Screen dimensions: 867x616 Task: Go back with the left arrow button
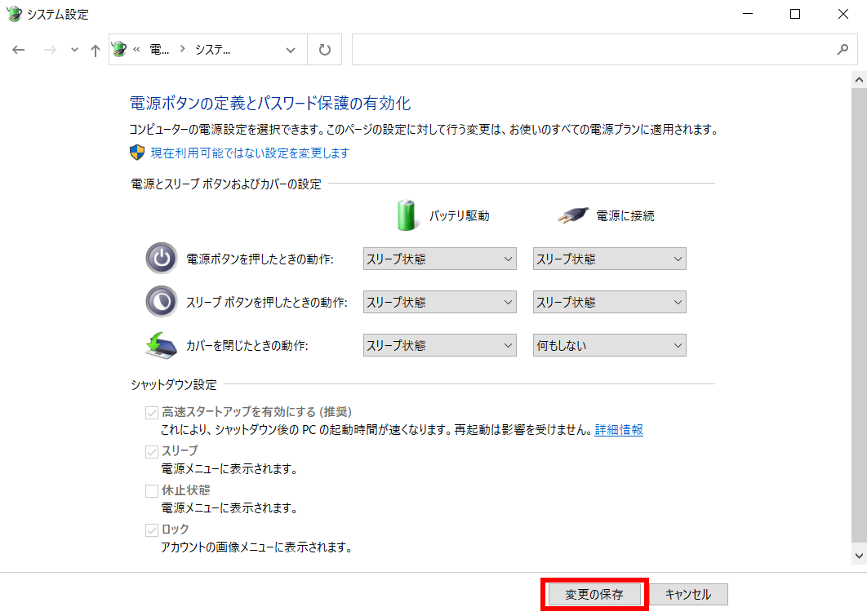coord(19,50)
